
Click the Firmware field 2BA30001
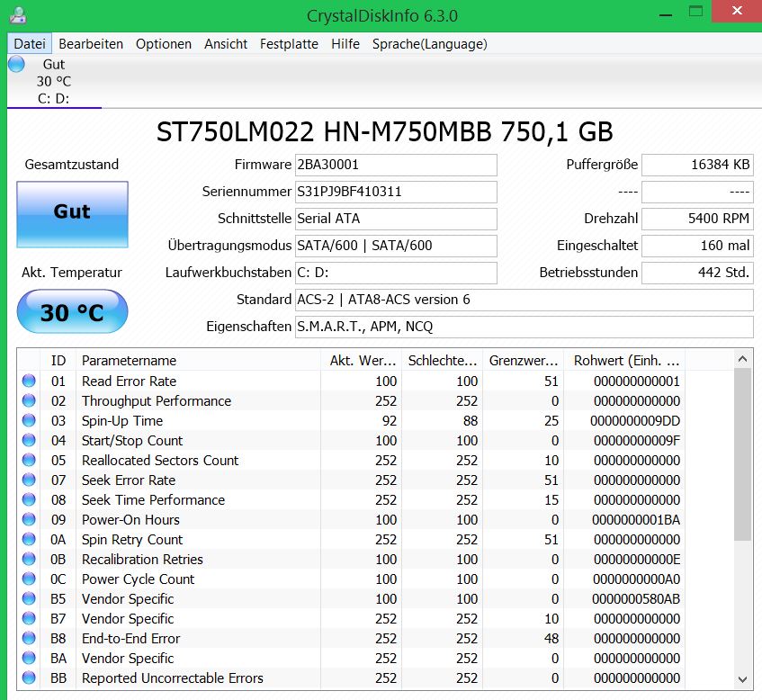click(396, 165)
